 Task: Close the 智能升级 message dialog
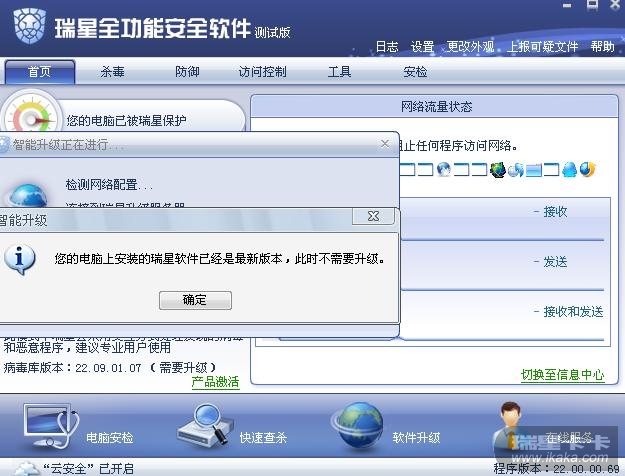pyautogui.click(x=373, y=216)
